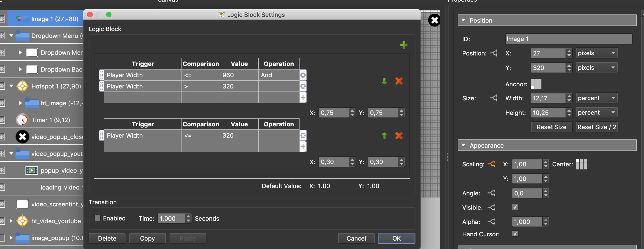Toggle visibility of video_popup_close

(x=2, y=137)
